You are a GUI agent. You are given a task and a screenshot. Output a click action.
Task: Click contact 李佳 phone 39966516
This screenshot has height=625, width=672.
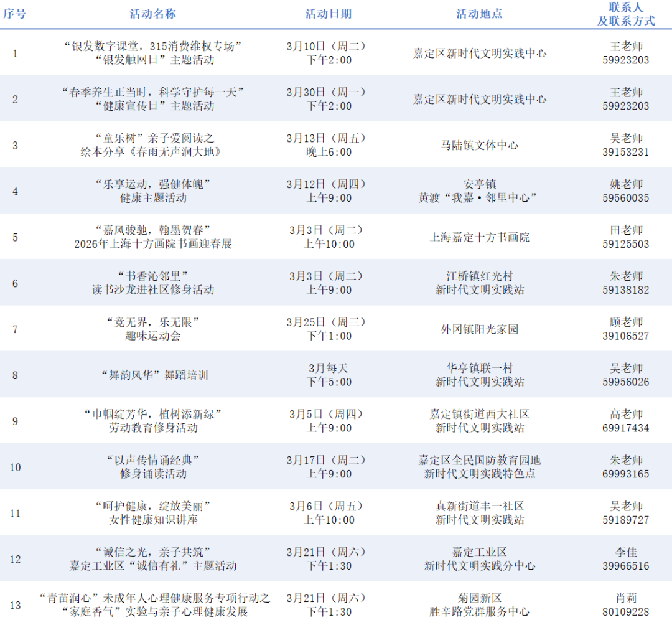pos(625,566)
